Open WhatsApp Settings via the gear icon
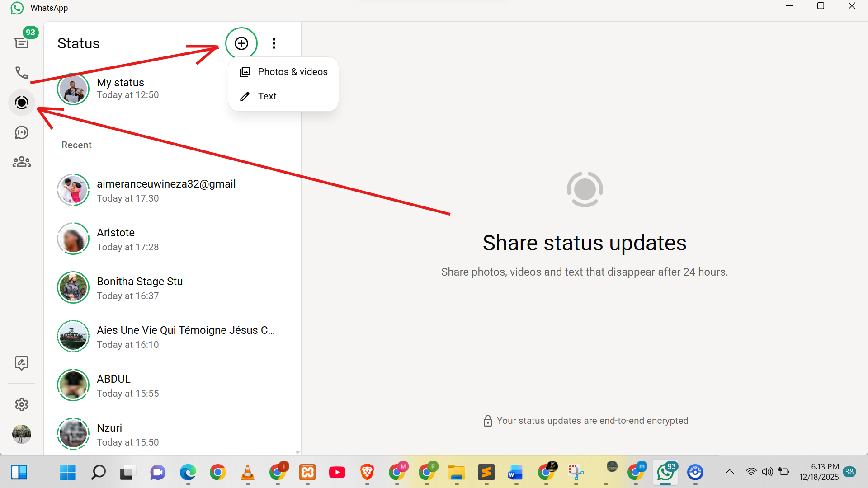The image size is (868, 488). tap(22, 404)
